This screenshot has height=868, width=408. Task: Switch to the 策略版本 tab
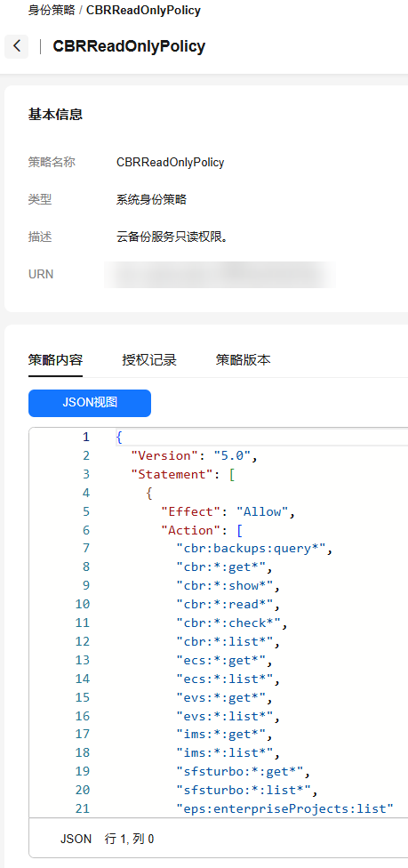[x=243, y=360]
